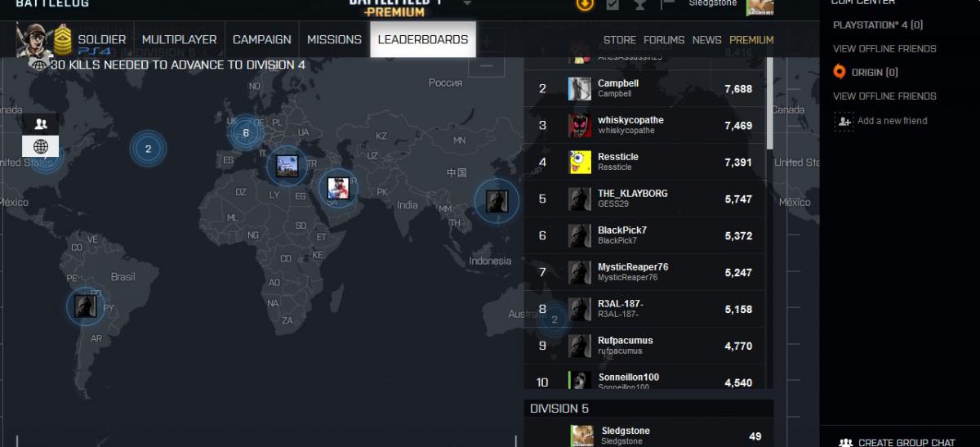Open Sledgstone's avatar in Division 5

582,436
